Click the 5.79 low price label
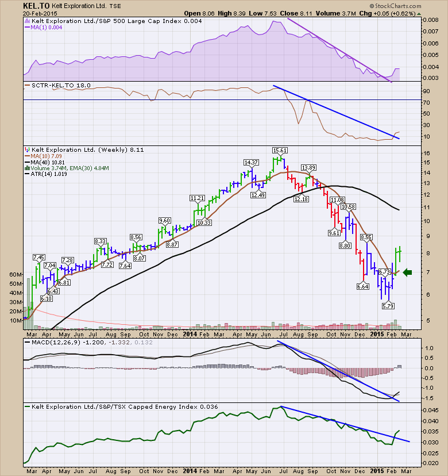The height and width of the screenshot is (476, 448). [388, 306]
